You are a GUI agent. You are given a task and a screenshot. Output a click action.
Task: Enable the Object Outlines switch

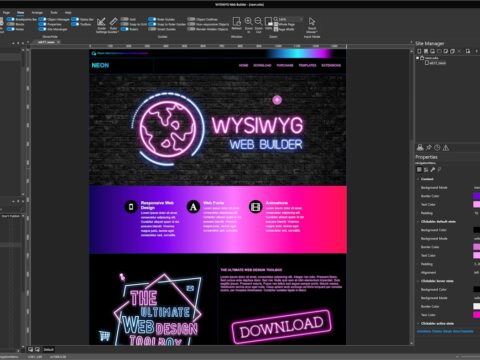pyautogui.click(x=191, y=19)
